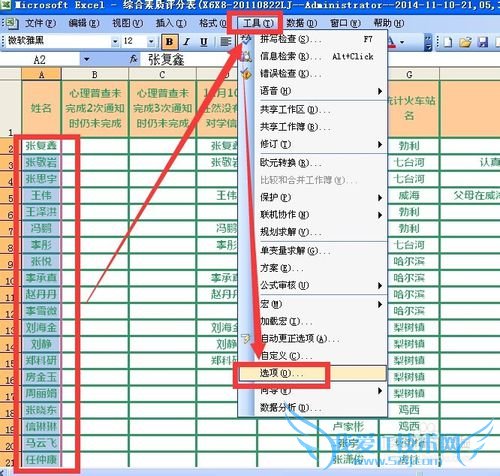Toggle Italic formatting button
This screenshot has height=476, width=500.
[187, 42]
